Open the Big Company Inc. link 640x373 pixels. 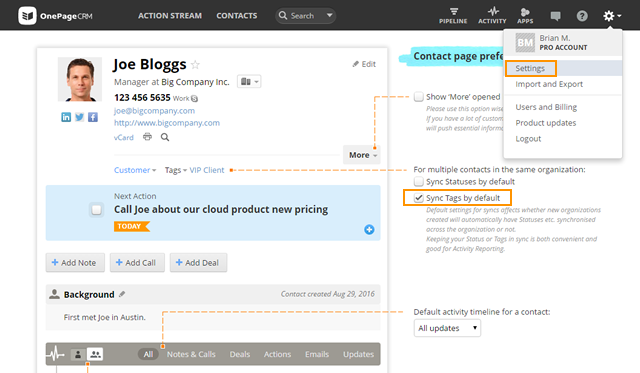point(195,82)
